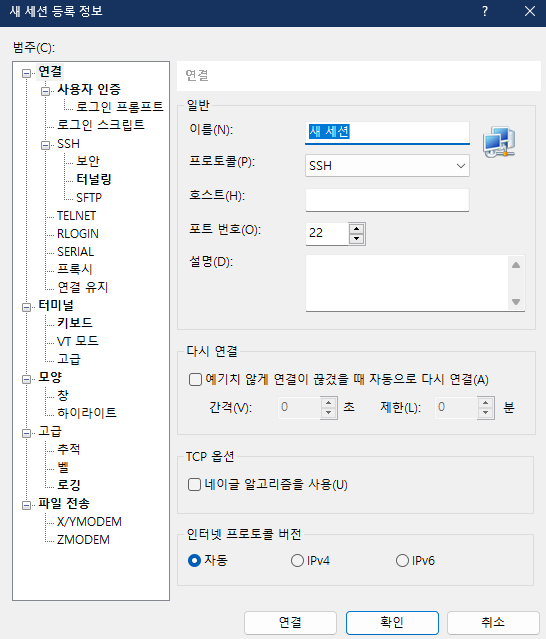Viewport: 546px width, 639px height.
Task: Open the 프로토콜 SSH dropdown
Action: (387, 165)
